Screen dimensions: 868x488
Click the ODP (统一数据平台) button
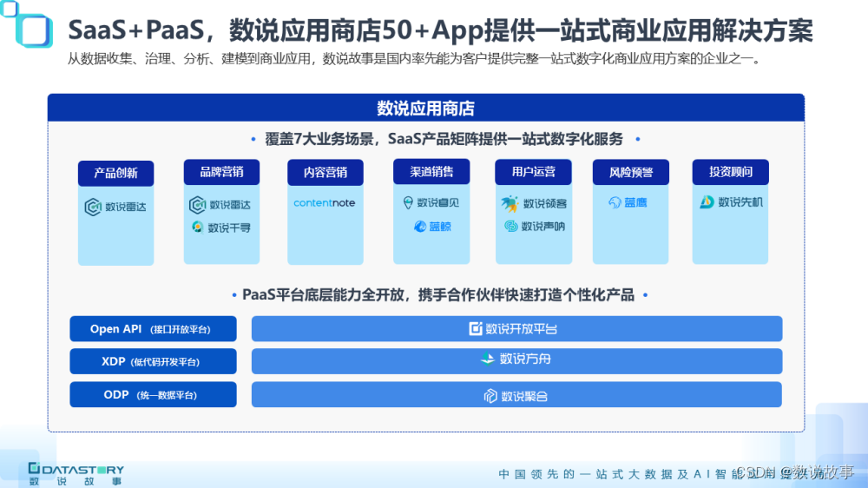coord(153,394)
